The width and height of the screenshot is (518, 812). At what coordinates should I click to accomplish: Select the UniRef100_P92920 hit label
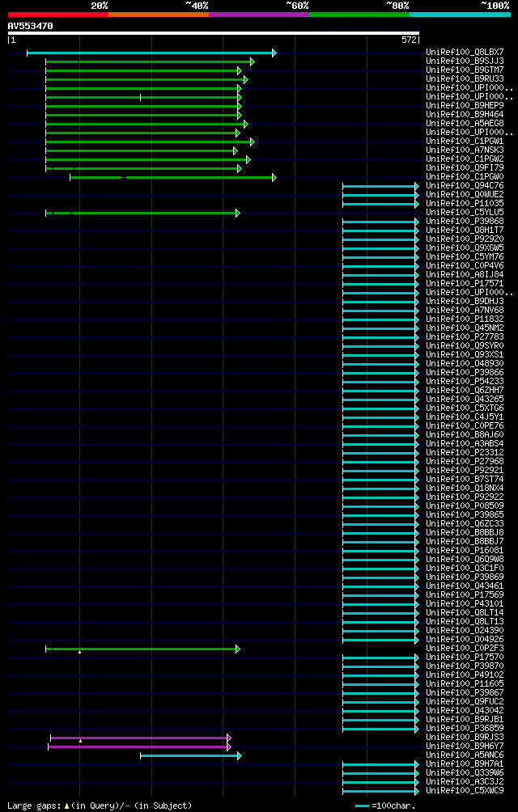click(465, 239)
